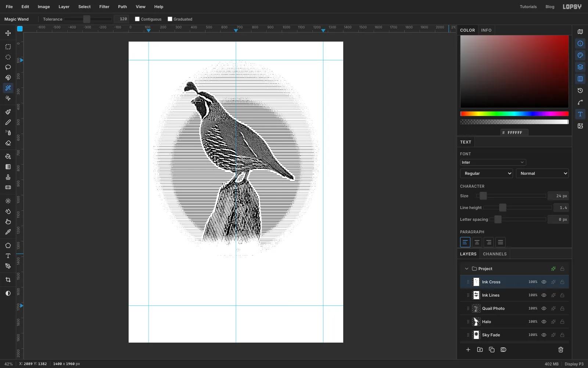The width and height of the screenshot is (588, 368).
Task: Select the Shape polygon tool
Action: pos(8,245)
